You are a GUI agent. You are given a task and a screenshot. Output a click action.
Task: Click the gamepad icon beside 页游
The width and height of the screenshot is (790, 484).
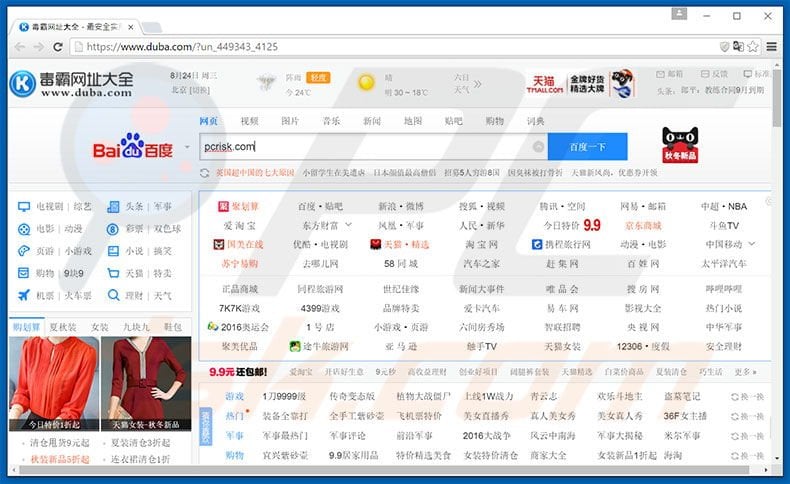[24, 251]
